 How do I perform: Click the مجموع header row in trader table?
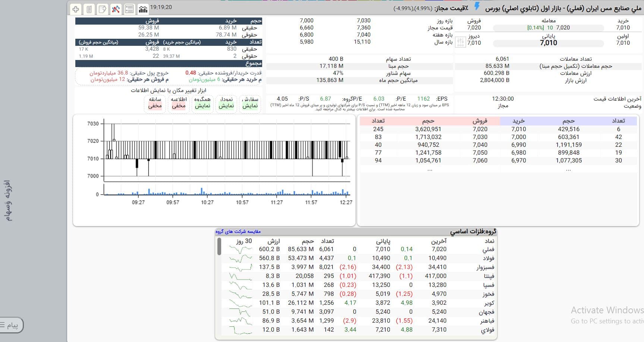coord(169,63)
